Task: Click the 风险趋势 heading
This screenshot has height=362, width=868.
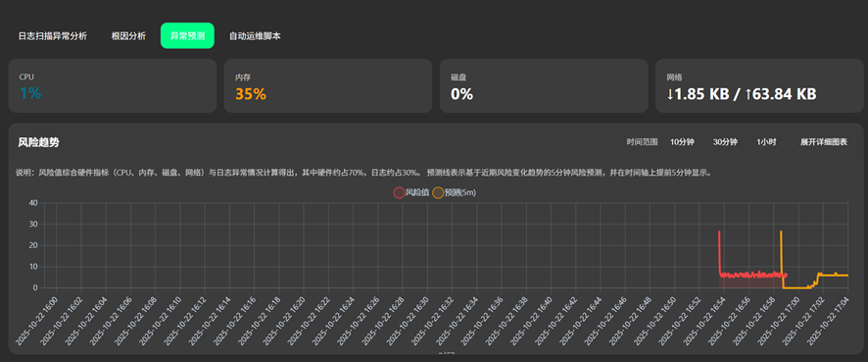Action: tap(39, 142)
